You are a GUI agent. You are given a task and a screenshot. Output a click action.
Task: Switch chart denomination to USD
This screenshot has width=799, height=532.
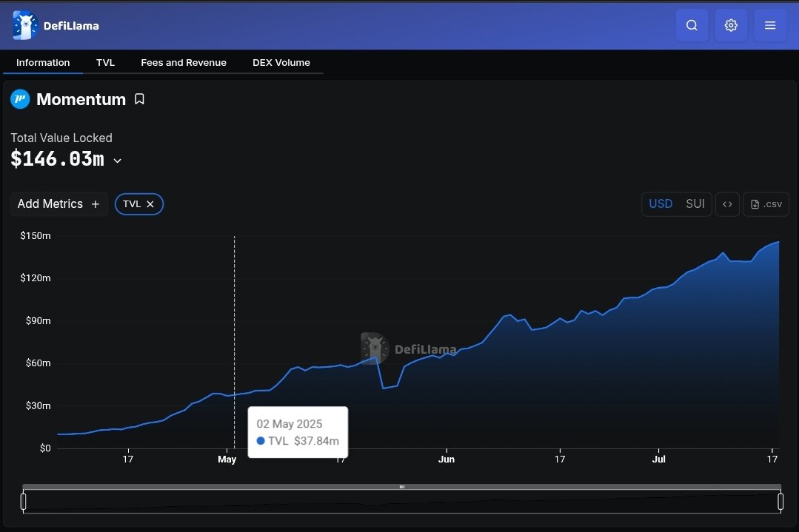click(661, 203)
